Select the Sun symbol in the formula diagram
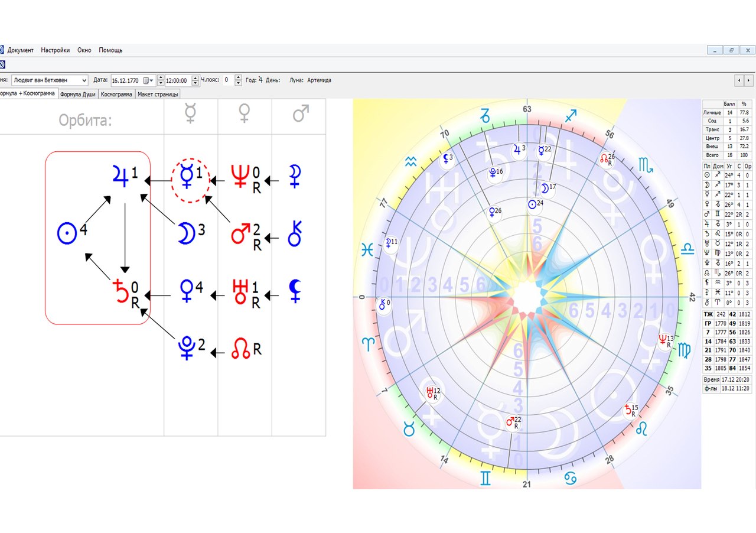The width and height of the screenshot is (756, 533). pos(67,233)
